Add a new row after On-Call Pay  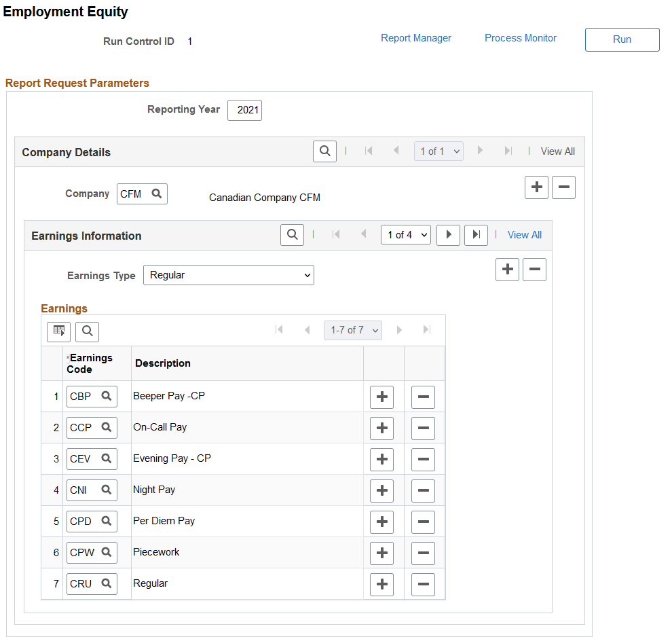[x=381, y=428]
